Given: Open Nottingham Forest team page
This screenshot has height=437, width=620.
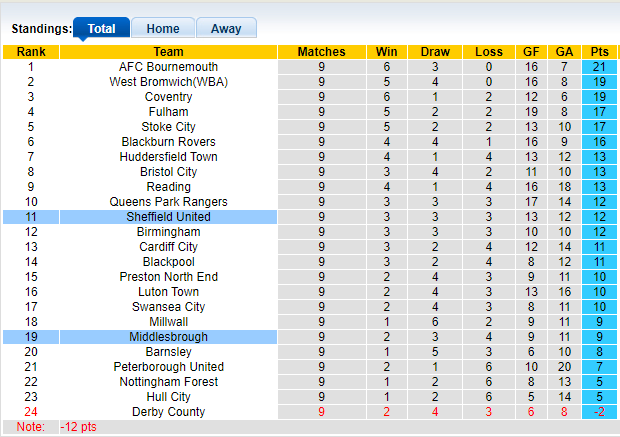Looking at the screenshot, I should coord(168,382).
